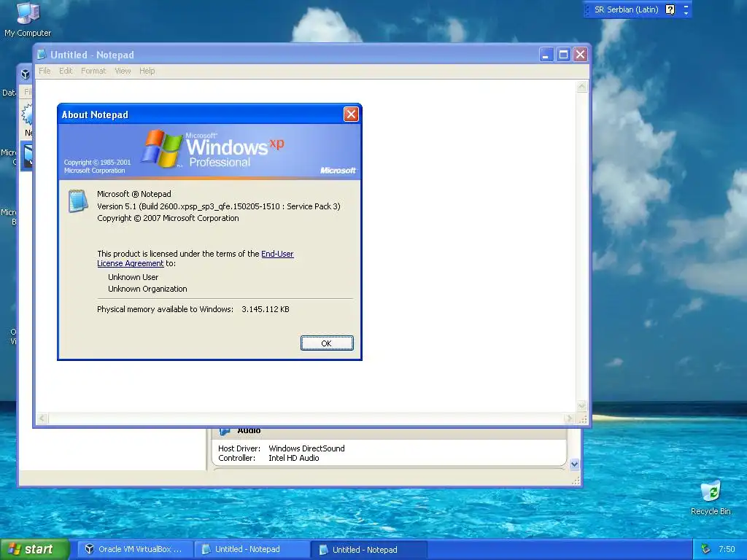This screenshot has height=560, width=747.
Task: Switch to the active Untitled - Notepad taskbar button
Action: [368, 550]
